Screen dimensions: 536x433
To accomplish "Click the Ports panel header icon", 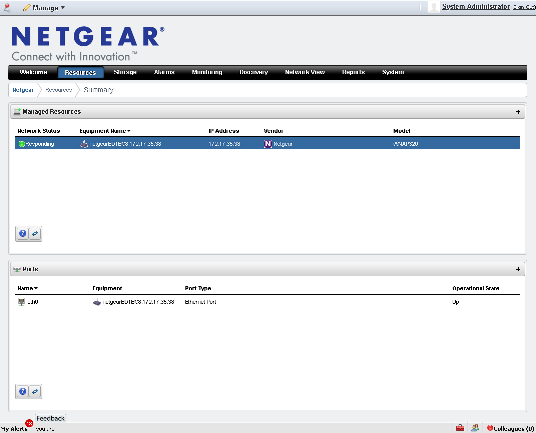I will (x=17, y=269).
